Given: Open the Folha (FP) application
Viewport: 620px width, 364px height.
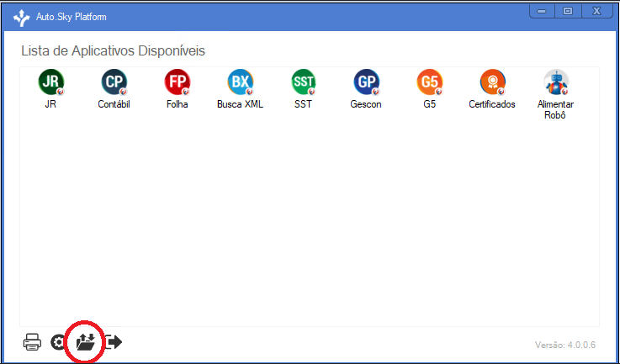Looking at the screenshot, I should pyautogui.click(x=178, y=82).
